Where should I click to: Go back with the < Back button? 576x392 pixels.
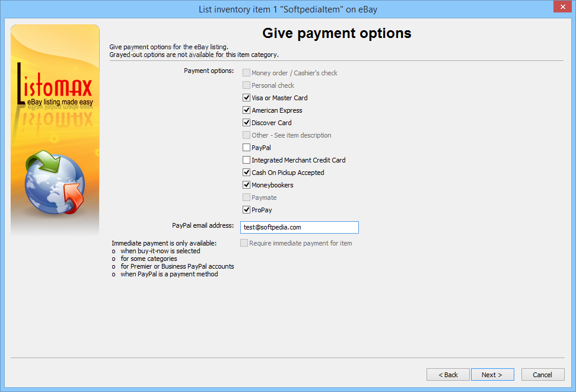(x=448, y=375)
